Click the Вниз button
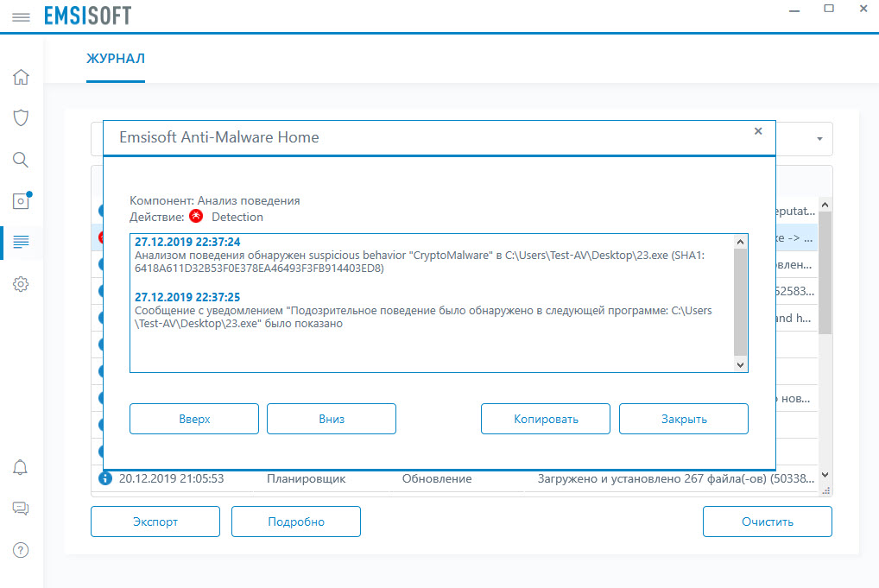Image resolution: width=879 pixels, height=588 pixels. tap(332, 419)
